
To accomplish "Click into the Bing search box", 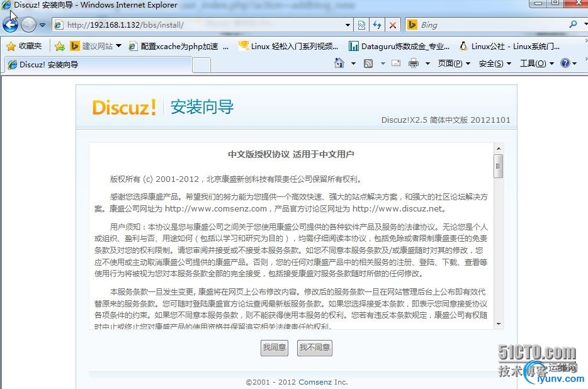I will (x=491, y=25).
